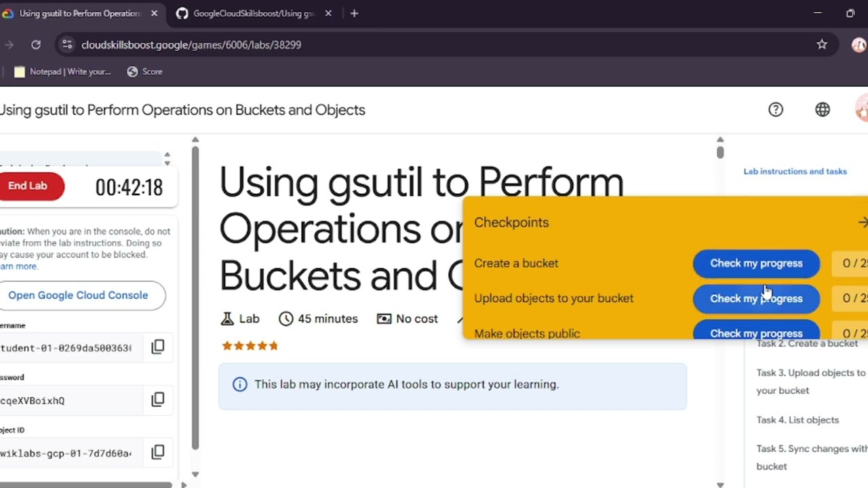This screenshot has width=868, height=488.
Task: Select the URL in the address bar
Action: pyautogui.click(x=191, y=45)
